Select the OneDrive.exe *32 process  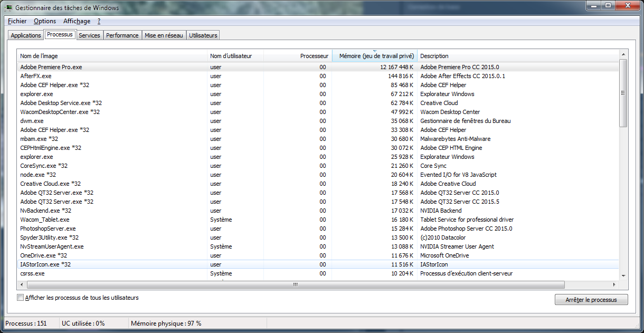tap(318, 255)
